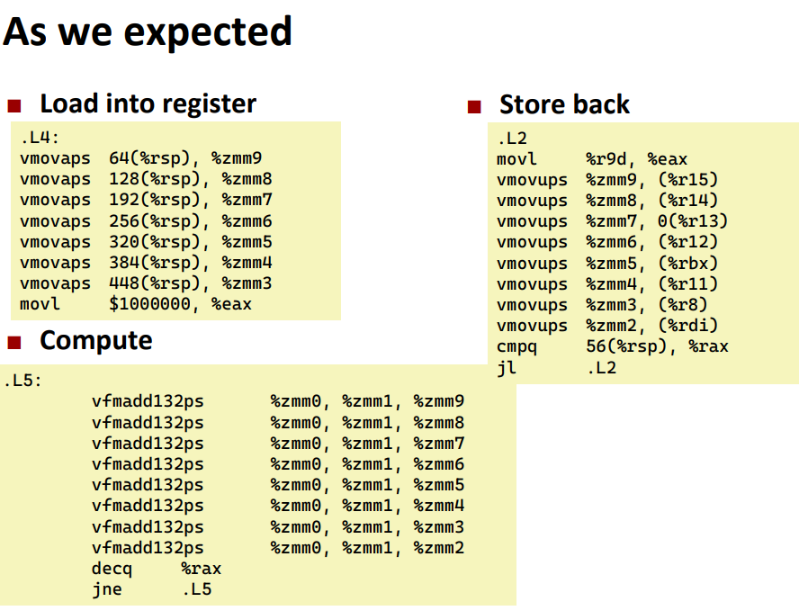
Task: Click line 'vmovups %zmm8, (%r14)'
Action: tap(607, 201)
